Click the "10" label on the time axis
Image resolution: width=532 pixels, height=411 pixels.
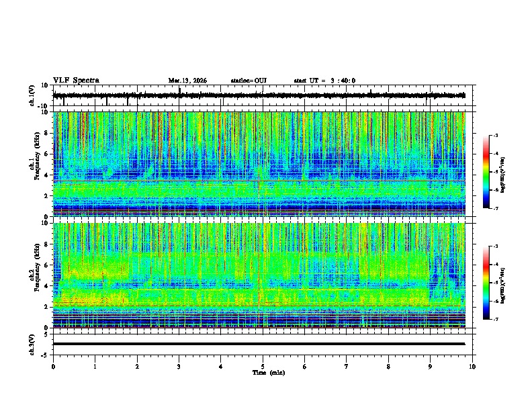coord(472,367)
